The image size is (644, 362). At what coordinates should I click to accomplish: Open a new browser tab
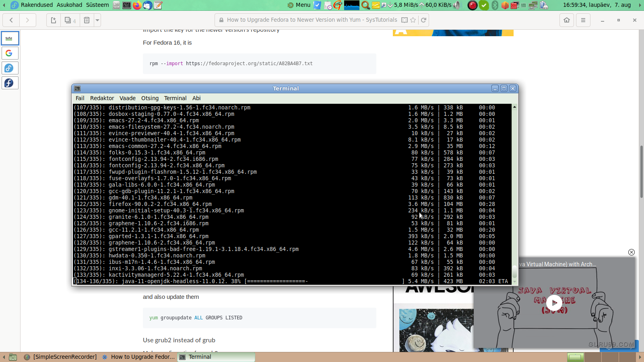tap(53, 20)
